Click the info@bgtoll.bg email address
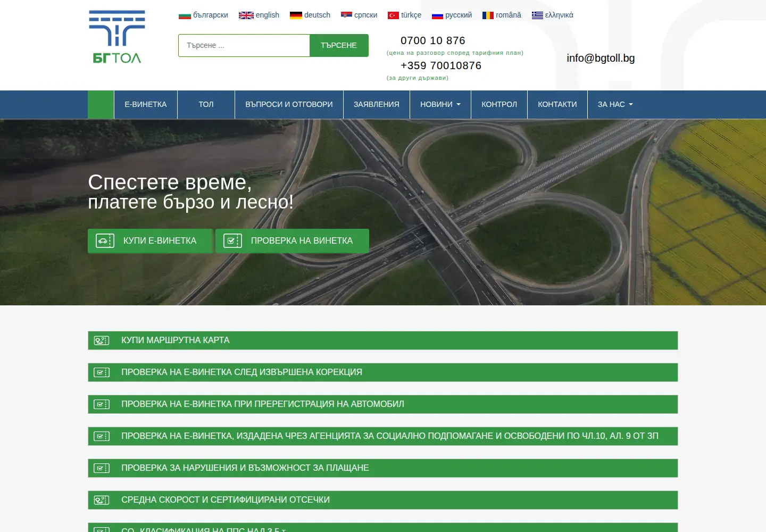 click(x=601, y=58)
